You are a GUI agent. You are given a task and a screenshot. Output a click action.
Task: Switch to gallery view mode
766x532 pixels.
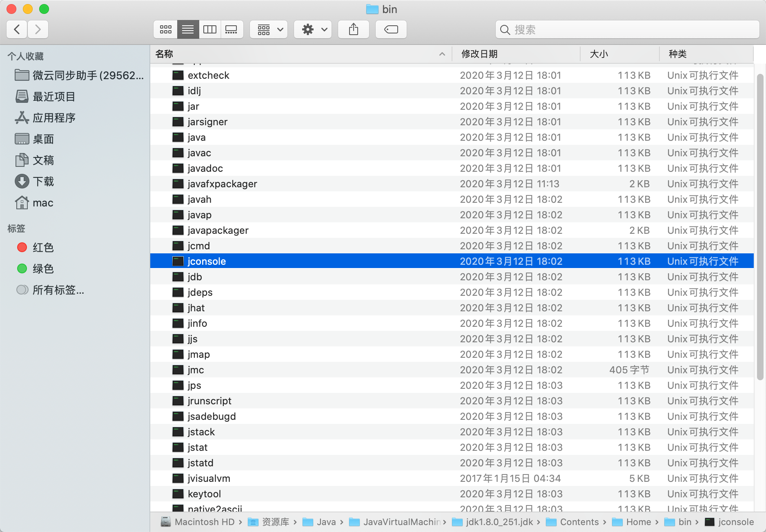tap(232, 29)
